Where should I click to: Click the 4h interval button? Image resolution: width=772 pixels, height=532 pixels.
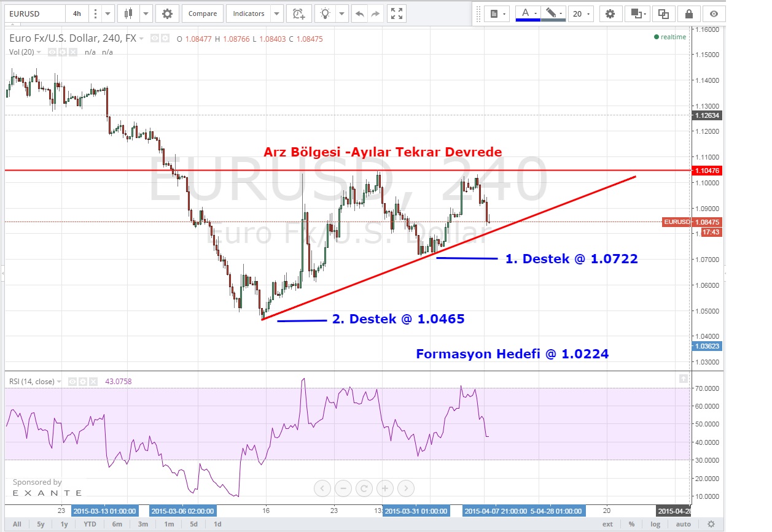pos(76,13)
